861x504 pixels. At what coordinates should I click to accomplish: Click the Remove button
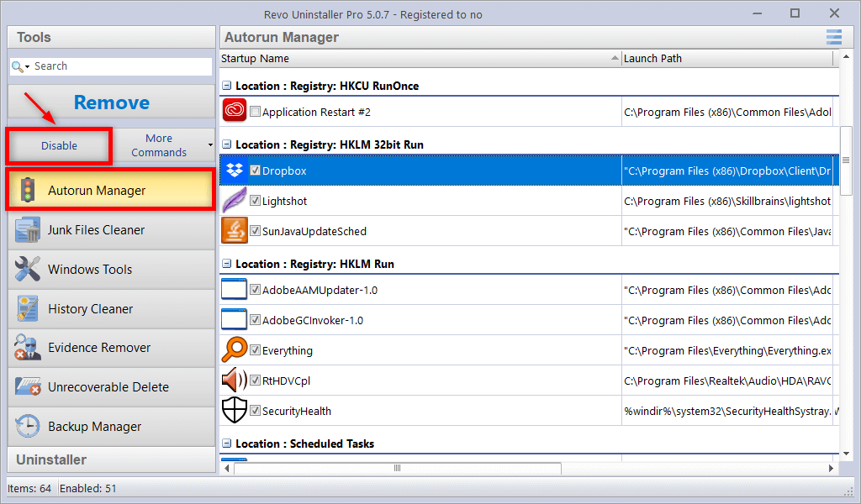click(x=112, y=102)
